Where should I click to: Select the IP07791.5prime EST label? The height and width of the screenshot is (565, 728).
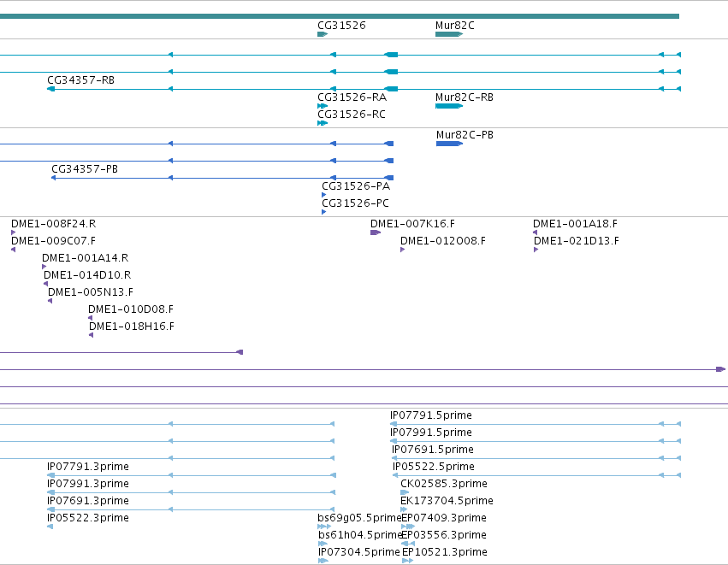(431, 415)
